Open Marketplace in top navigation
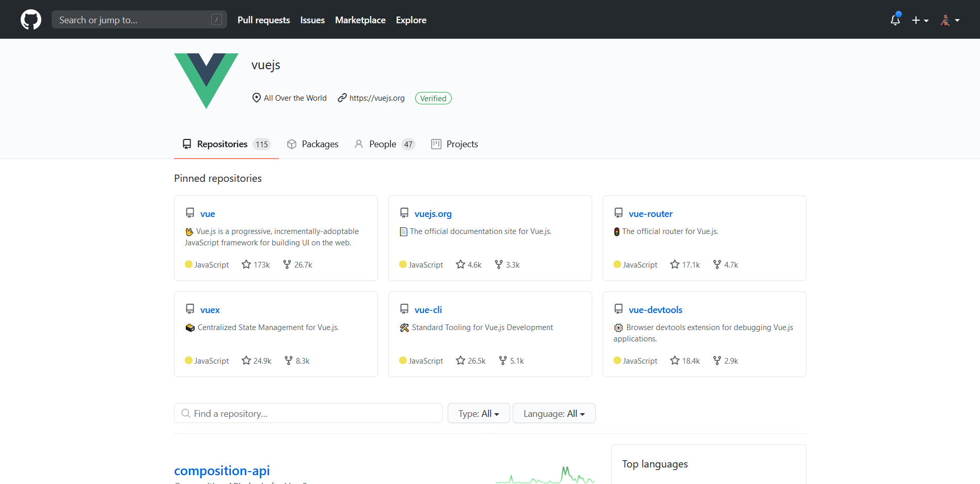Screen dimensions: 980x484 360,20
